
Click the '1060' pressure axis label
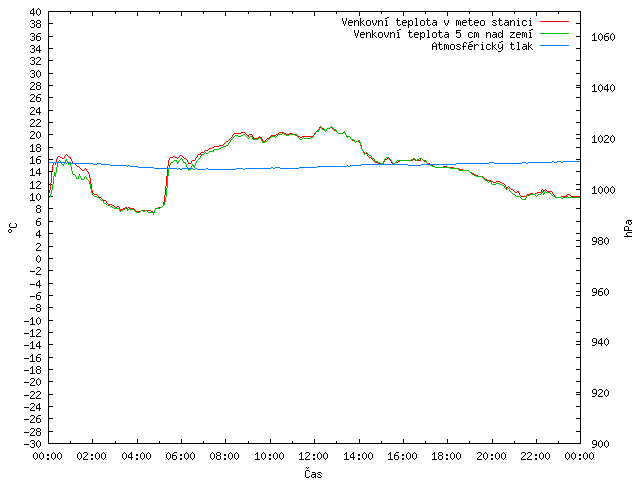[603, 37]
